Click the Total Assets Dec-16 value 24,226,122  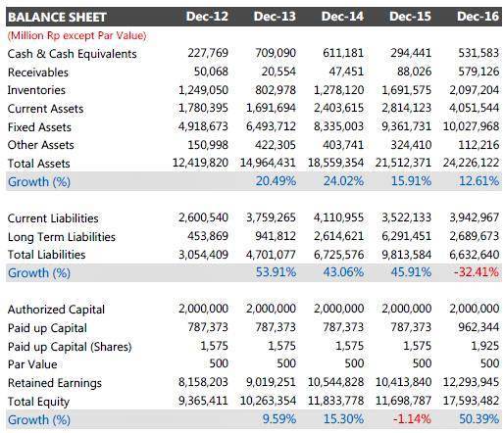[x=471, y=163]
